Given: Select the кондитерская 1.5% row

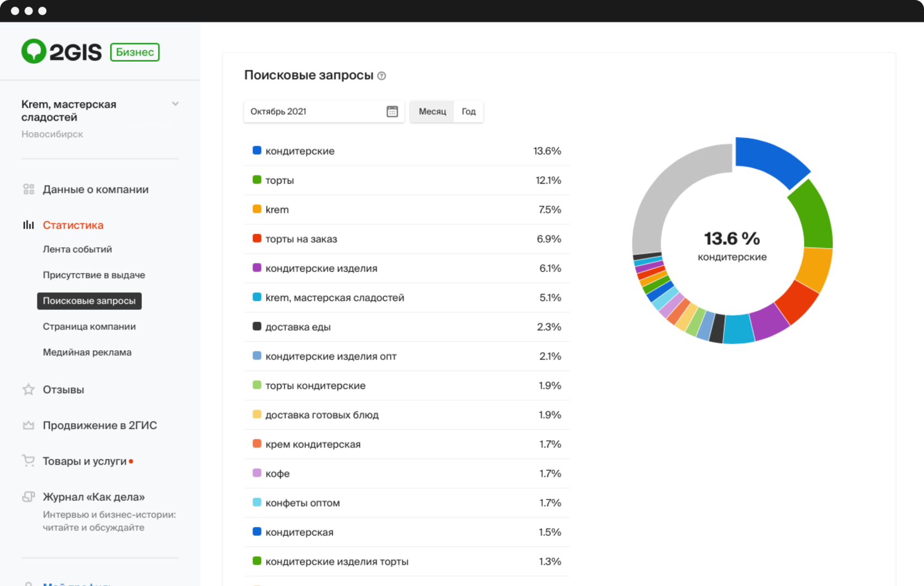Looking at the screenshot, I should pyautogui.click(x=407, y=532).
